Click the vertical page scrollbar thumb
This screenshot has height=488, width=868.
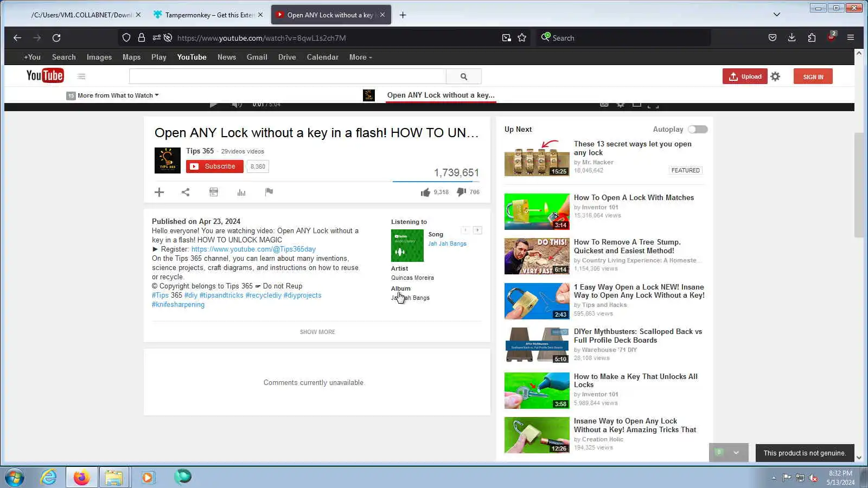pyautogui.click(x=859, y=184)
